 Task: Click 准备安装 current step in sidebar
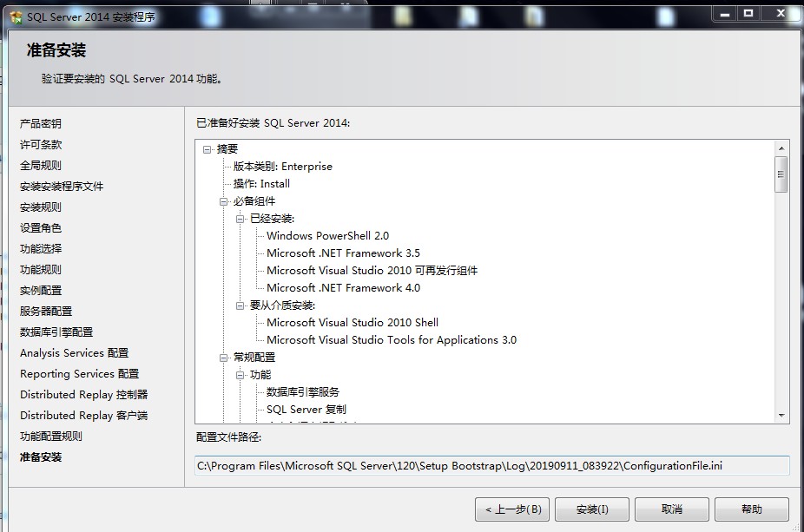pos(41,457)
